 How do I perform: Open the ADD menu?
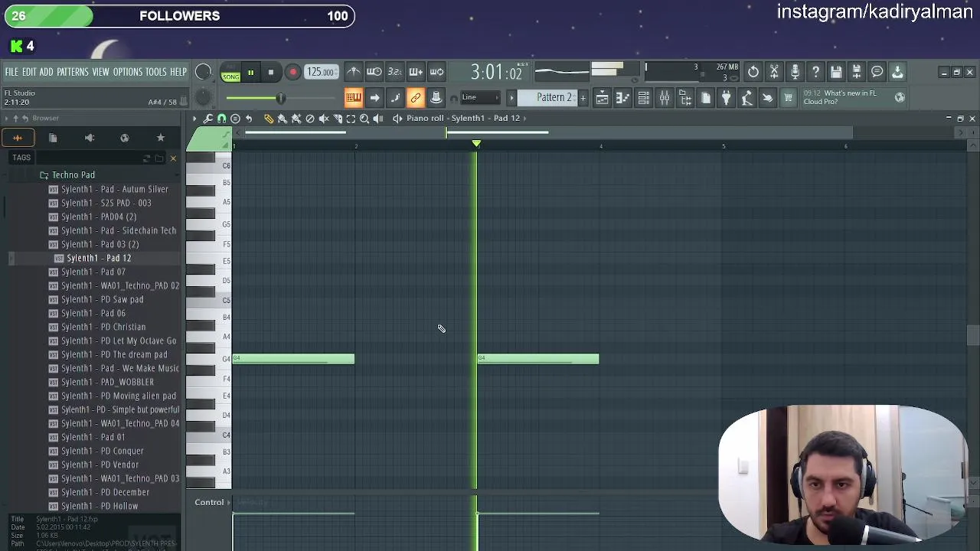(x=47, y=72)
